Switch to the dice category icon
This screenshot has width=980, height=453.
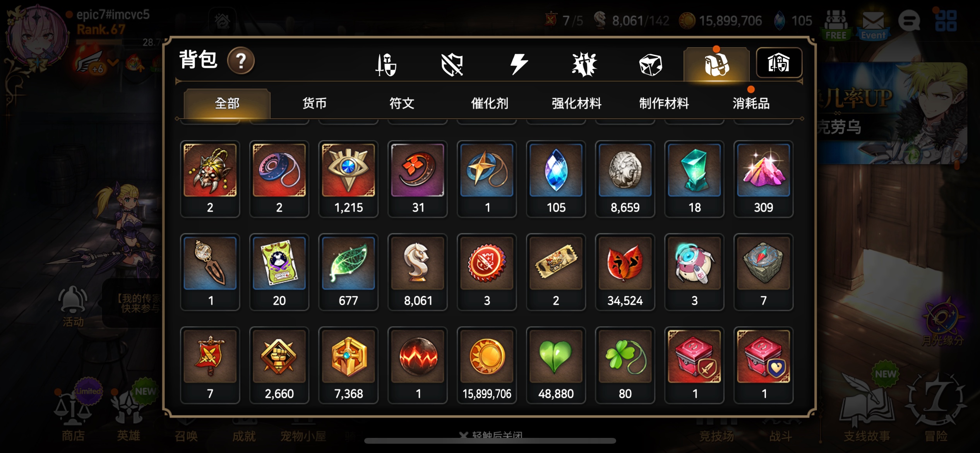(651, 65)
